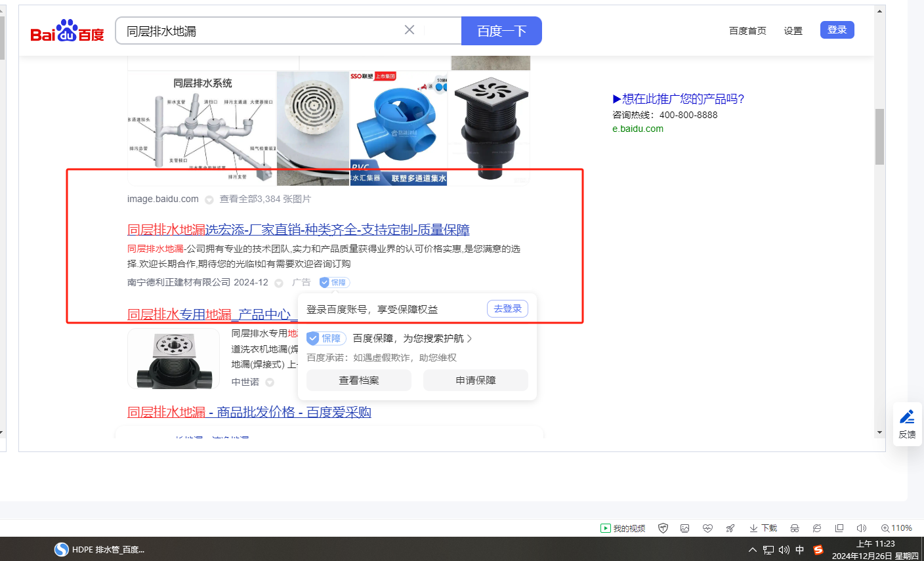Expand the arrow beside image.baidu.com
924x561 pixels.
pyautogui.click(x=209, y=199)
